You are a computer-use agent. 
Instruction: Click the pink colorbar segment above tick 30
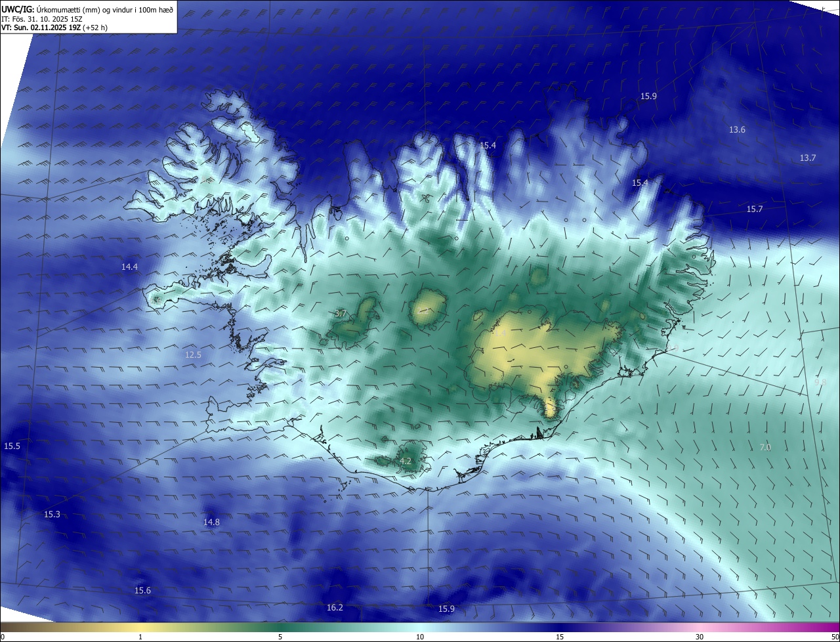click(x=700, y=627)
